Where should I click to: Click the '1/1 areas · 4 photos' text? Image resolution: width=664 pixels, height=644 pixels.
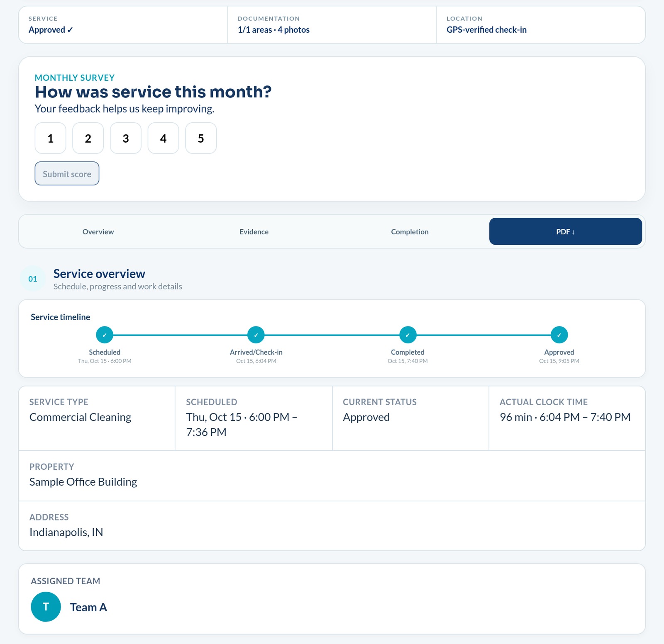click(273, 30)
